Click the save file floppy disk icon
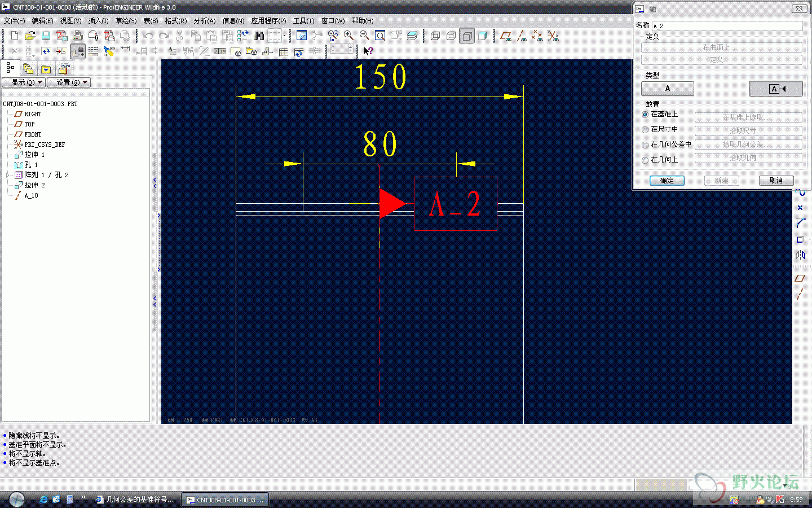This screenshot has height=508, width=812. click(46, 36)
